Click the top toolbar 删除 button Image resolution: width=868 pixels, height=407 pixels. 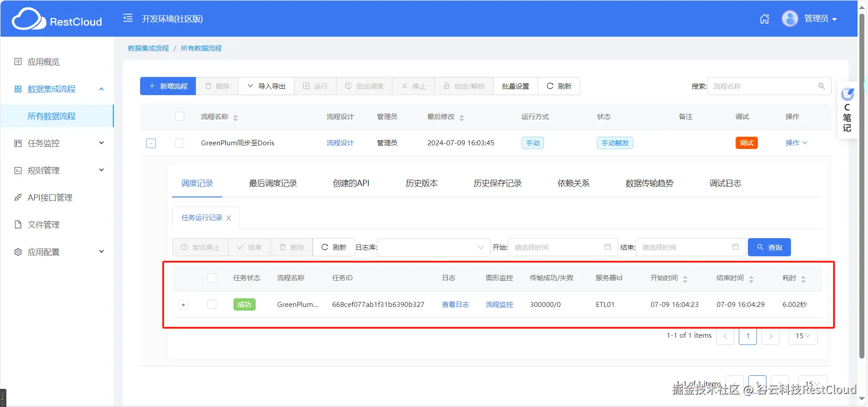(x=217, y=86)
